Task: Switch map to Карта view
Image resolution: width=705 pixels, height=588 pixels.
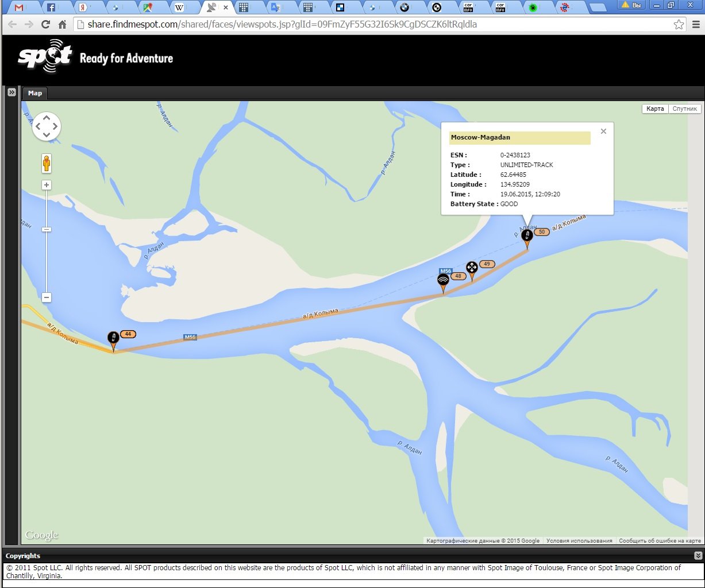Action: [x=654, y=109]
